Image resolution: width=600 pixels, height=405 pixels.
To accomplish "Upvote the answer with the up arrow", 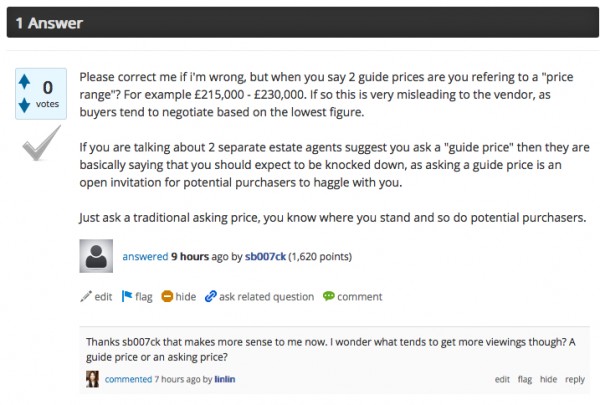I will [25, 84].
